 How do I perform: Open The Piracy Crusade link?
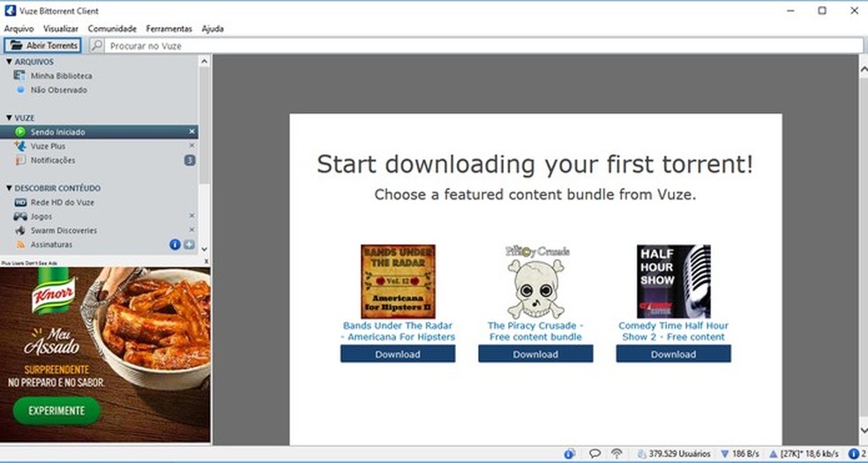(x=535, y=331)
